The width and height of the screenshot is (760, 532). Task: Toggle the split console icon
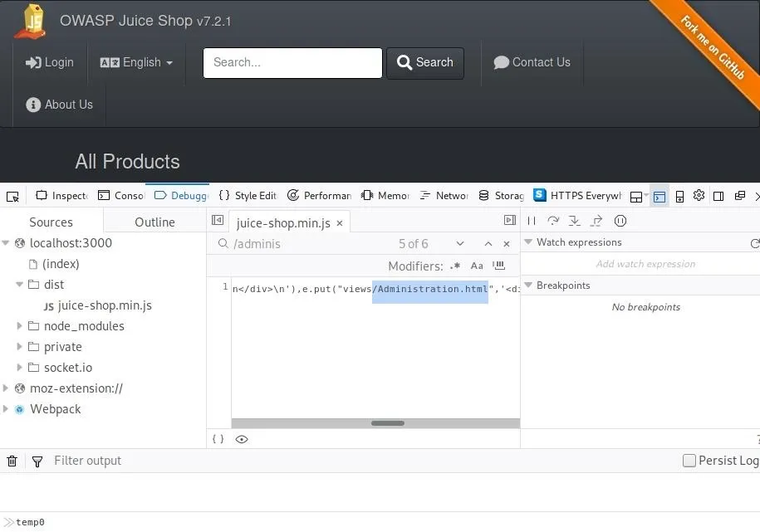[x=659, y=196]
